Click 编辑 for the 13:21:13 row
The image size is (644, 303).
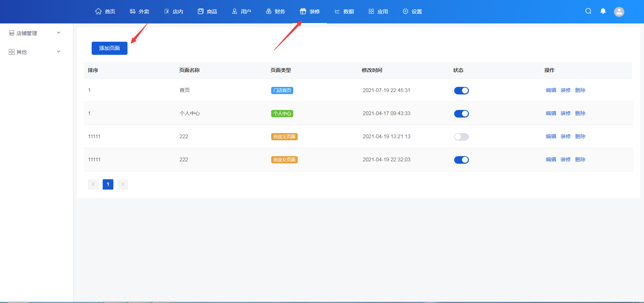551,137
